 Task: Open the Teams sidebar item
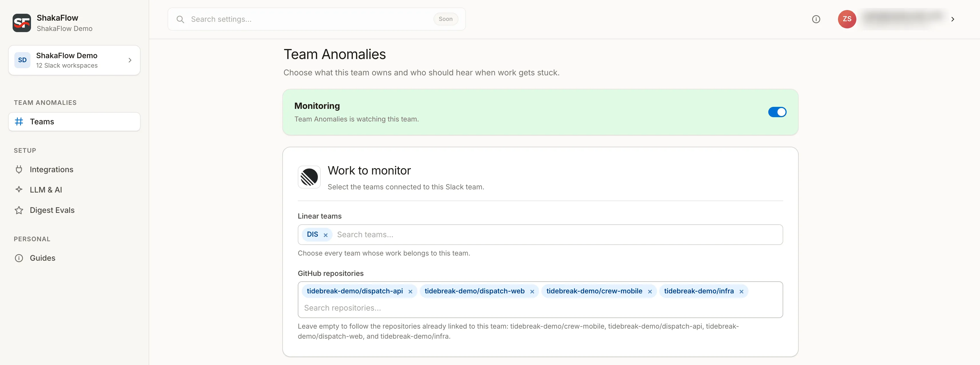(74, 121)
